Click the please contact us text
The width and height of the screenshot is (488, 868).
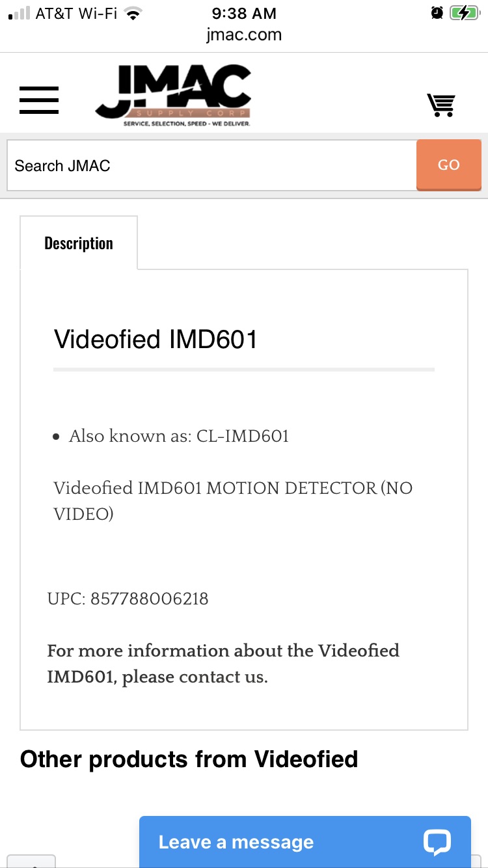pyautogui.click(x=195, y=677)
